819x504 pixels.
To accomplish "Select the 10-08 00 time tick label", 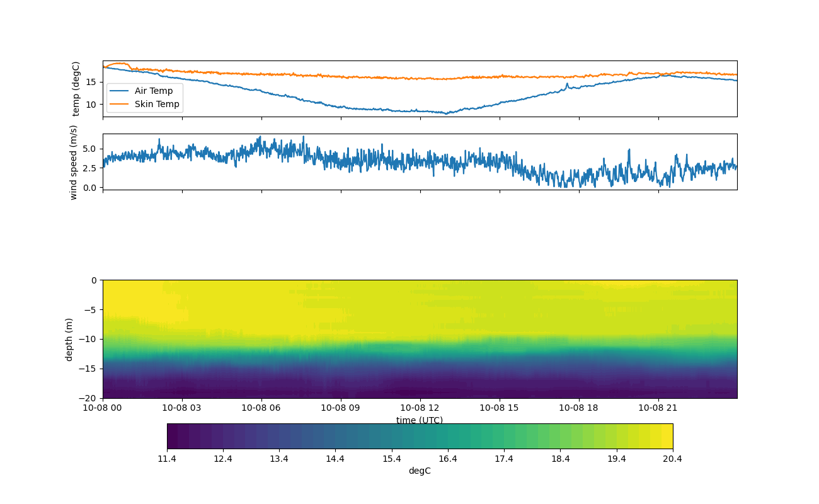I will pyautogui.click(x=103, y=408).
